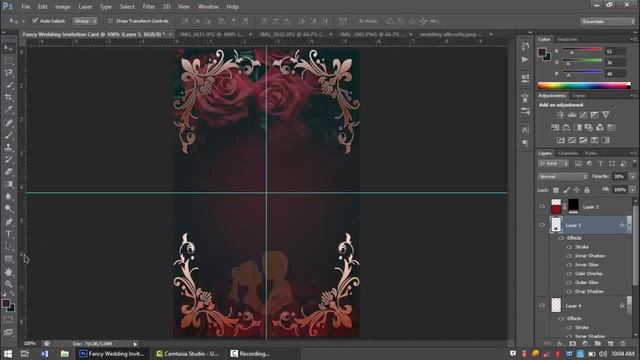Click the Windows Start button

7,353
